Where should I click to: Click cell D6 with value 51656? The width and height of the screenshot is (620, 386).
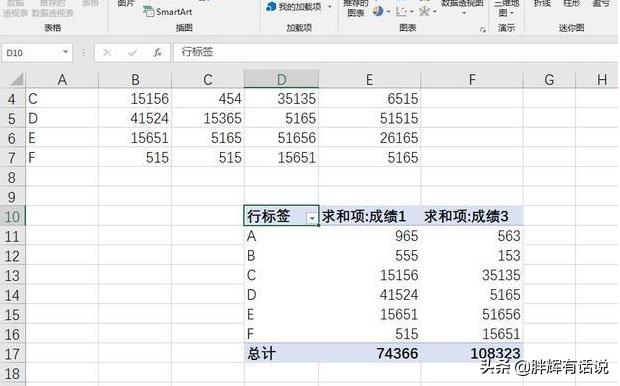[282, 138]
